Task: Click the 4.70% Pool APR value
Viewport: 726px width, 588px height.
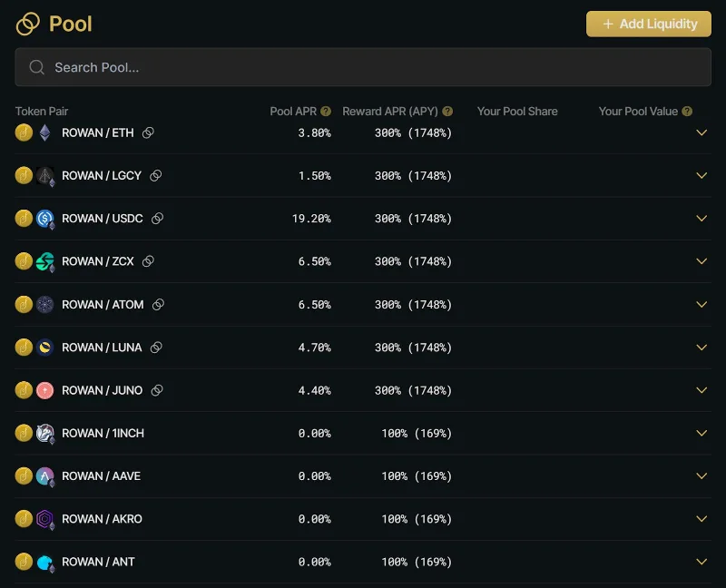Action: click(314, 348)
